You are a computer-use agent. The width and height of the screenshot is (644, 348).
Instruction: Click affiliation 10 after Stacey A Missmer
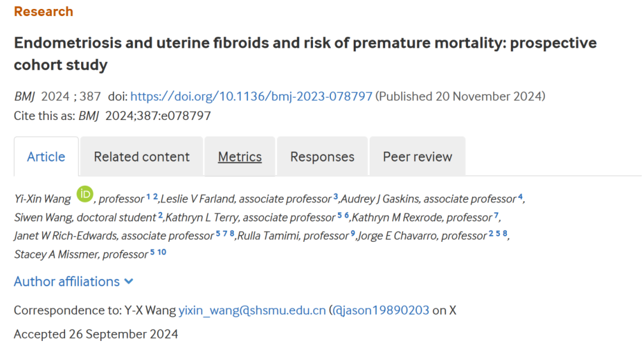[x=162, y=252]
